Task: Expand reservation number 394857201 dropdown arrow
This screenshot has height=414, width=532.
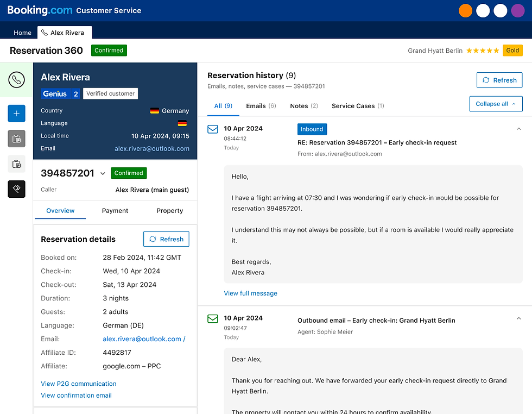Action: [x=103, y=173]
